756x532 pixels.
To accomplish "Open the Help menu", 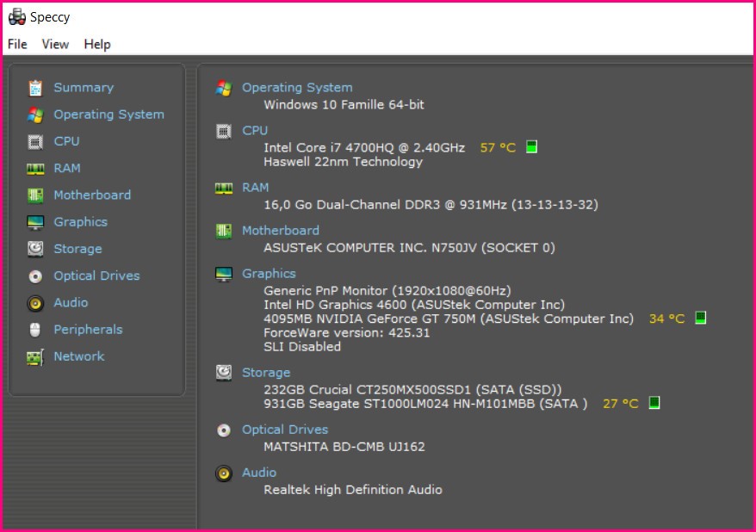I will tap(97, 45).
